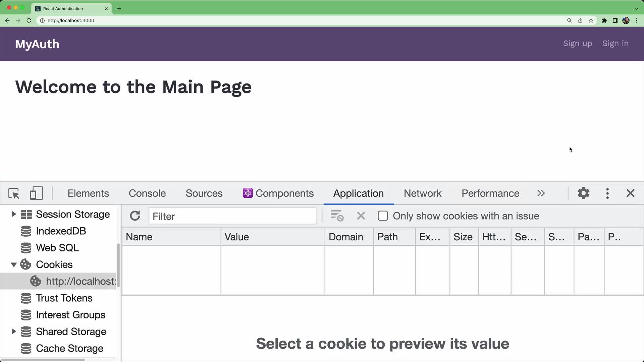The height and width of the screenshot is (362, 644).
Task: Open the browser extensions puzzle icon
Action: pyautogui.click(x=604, y=20)
